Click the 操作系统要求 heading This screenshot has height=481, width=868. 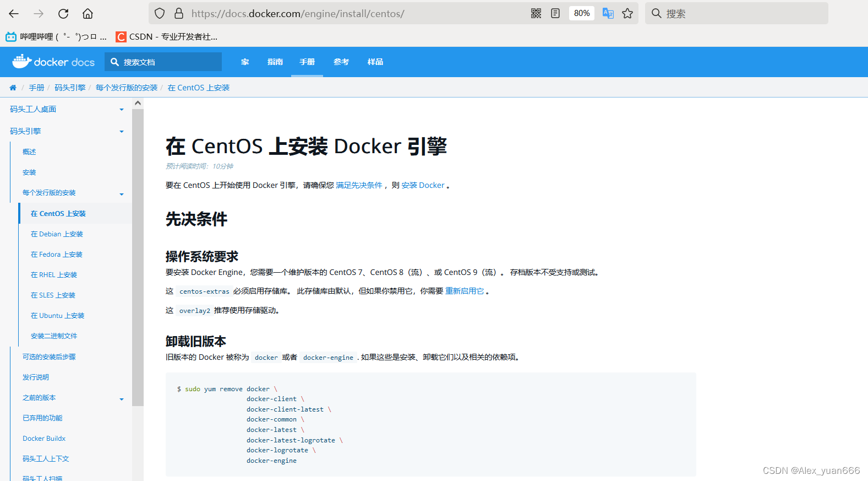[202, 257]
